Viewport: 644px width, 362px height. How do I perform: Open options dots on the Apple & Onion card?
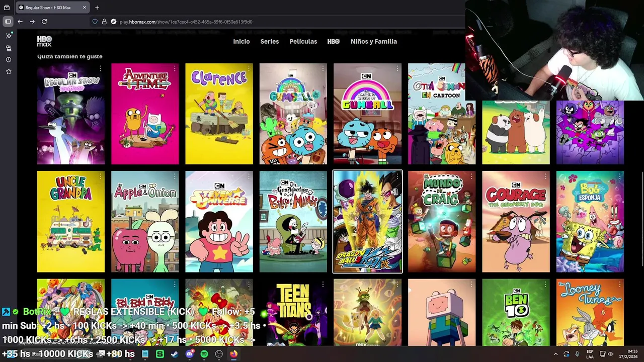[x=175, y=176]
